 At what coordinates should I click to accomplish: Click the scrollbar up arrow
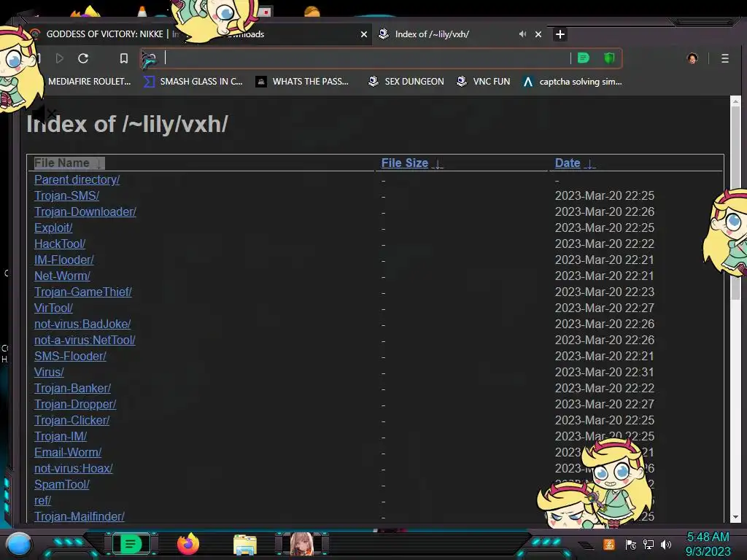click(x=735, y=101)
